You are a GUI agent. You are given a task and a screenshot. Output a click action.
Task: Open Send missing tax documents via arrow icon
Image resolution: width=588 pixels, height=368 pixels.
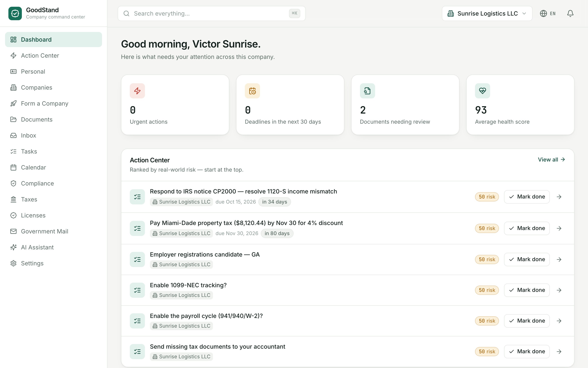pyautogui.click(x=559, y=351)
